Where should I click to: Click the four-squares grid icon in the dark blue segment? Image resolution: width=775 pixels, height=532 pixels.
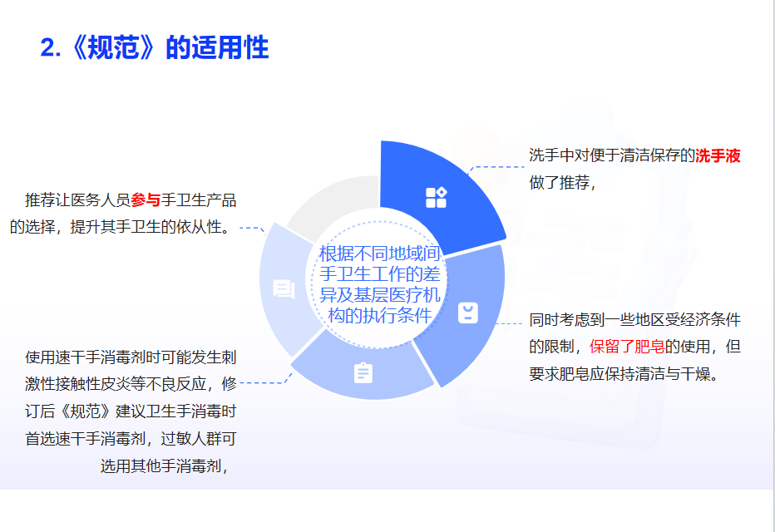[436, 197]
